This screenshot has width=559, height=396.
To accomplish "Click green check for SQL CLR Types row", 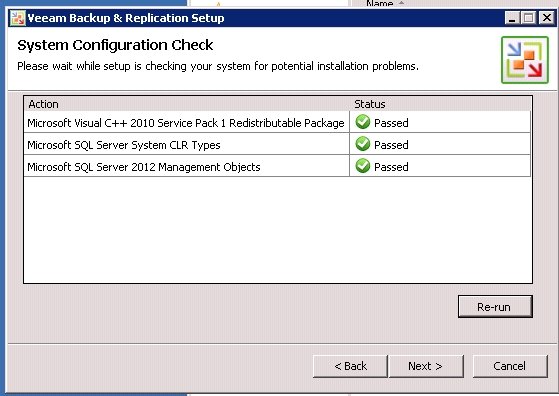I will tap(363, 144).
